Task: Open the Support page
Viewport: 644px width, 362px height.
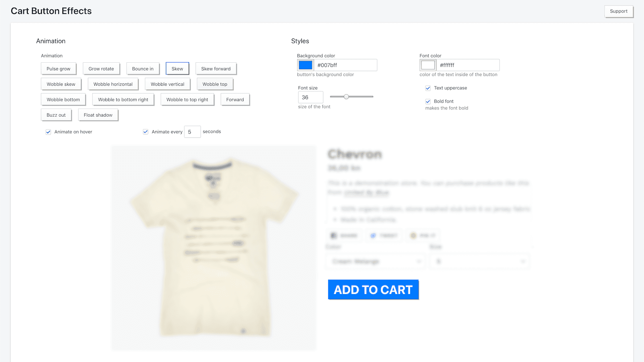Action: click(619, 11)
